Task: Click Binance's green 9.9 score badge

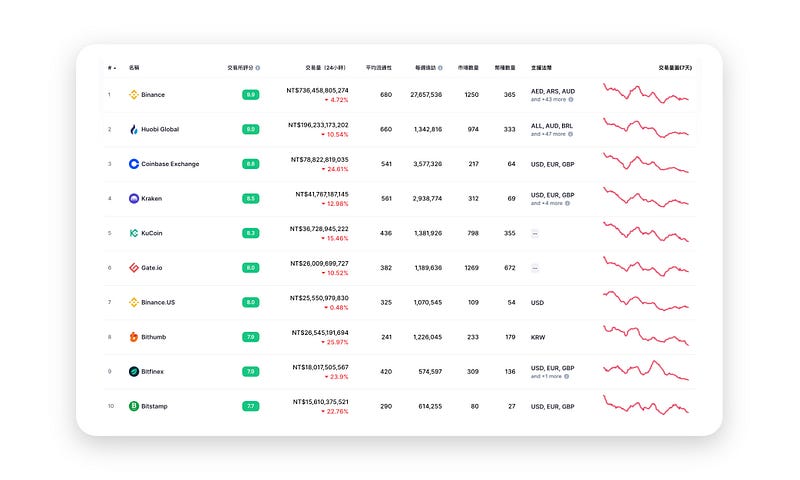Action: pos(251,94)
